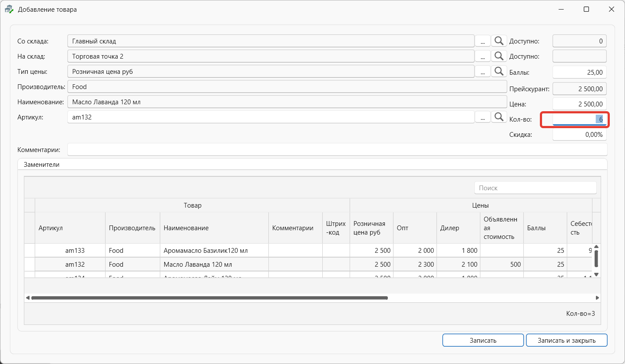Focus the Со склада field with Главный склад
Screen dimensions: 625x364
271,41
